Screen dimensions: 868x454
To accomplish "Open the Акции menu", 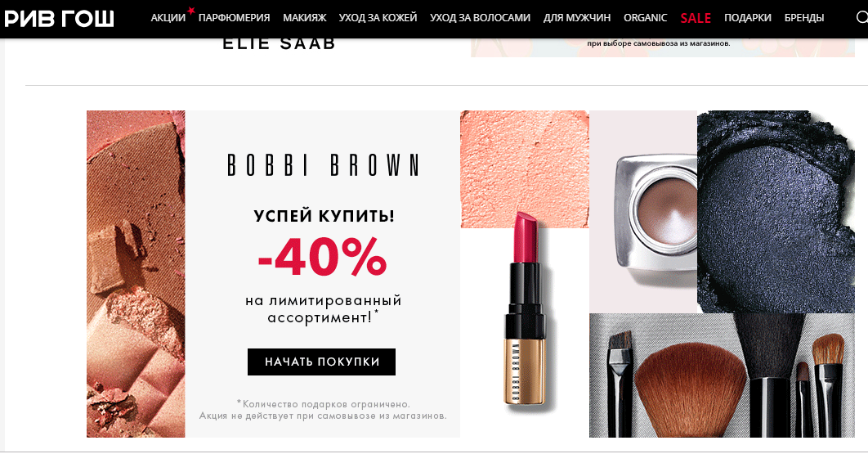I will pos(168,18).
